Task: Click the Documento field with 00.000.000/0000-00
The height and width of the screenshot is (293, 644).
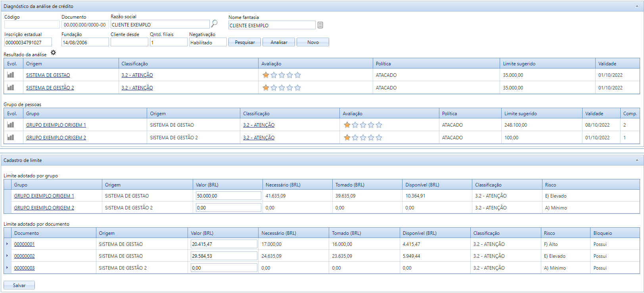Action: 85,25
